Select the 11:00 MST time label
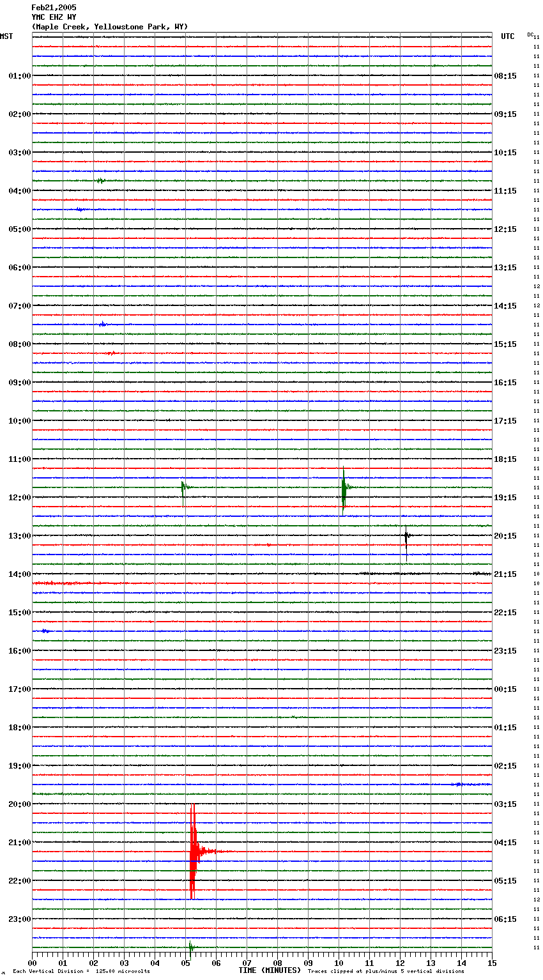 pos(20,459)
